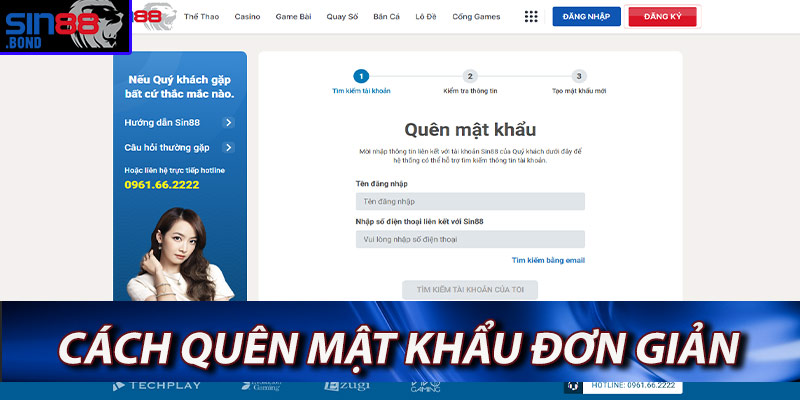This screenshot has height=400, width=800.
Task: Open the Thể Thao menu
Action: click(201, 17)
